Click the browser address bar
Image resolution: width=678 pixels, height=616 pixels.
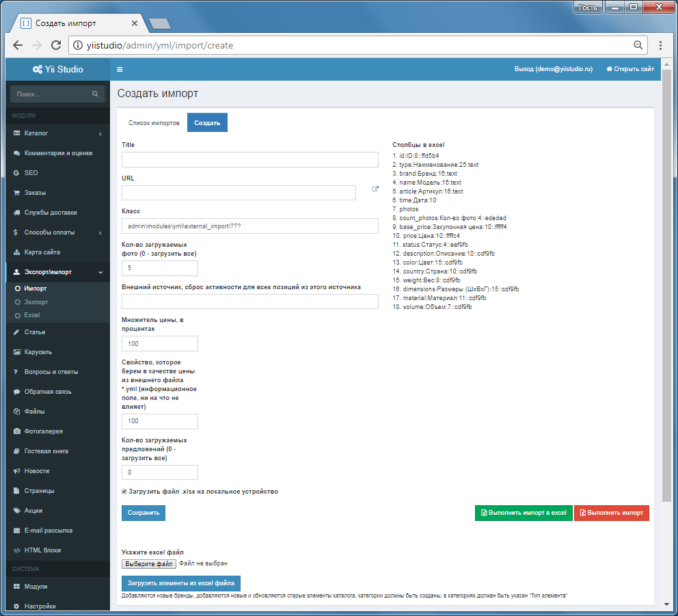[358, 45]
